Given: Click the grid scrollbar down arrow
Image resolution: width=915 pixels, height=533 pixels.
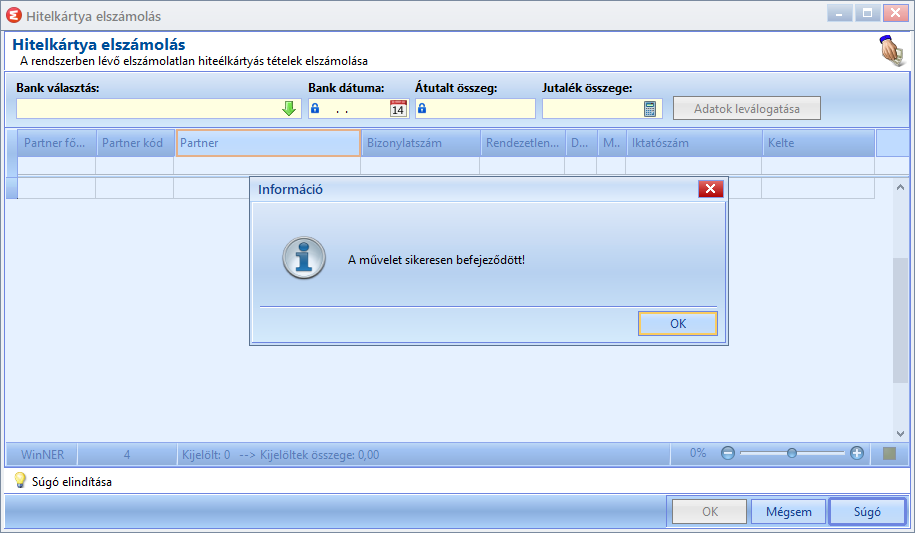Looking at the screenshot, I should (900, 434).
